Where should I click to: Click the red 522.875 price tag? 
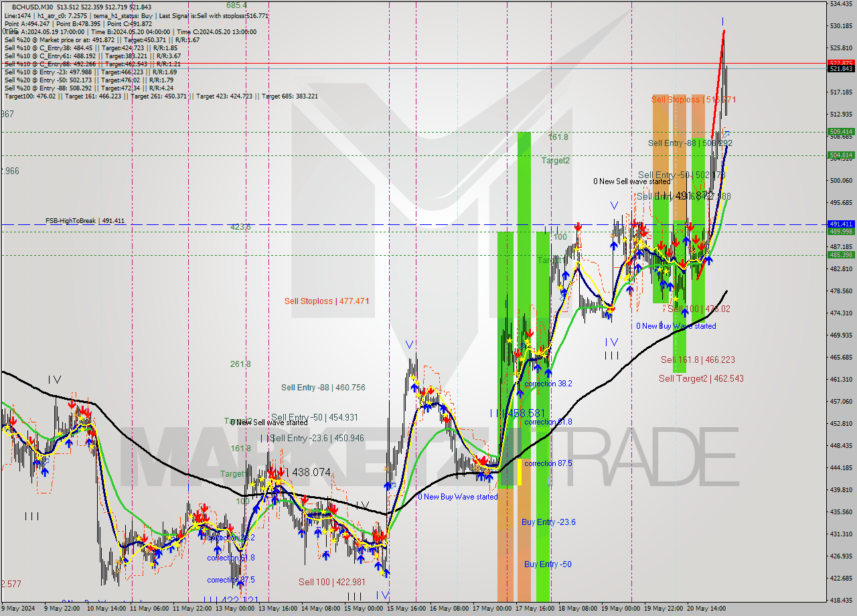tap(841, 63)
